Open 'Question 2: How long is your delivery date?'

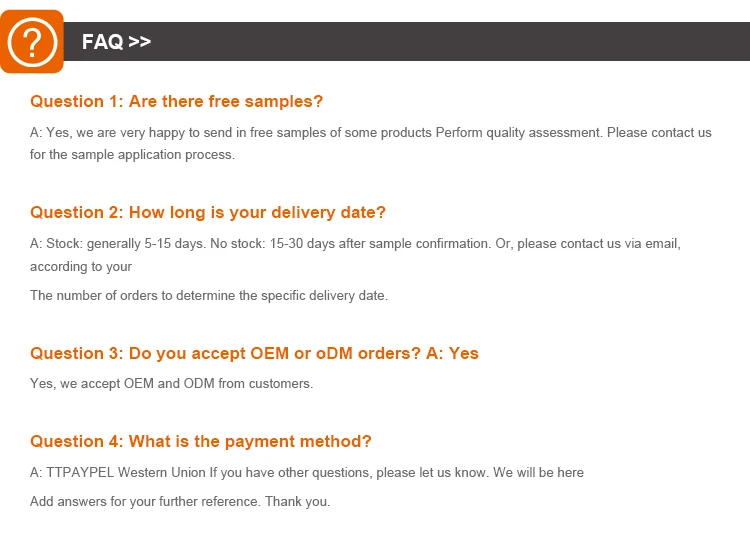[x=207, y=212]
